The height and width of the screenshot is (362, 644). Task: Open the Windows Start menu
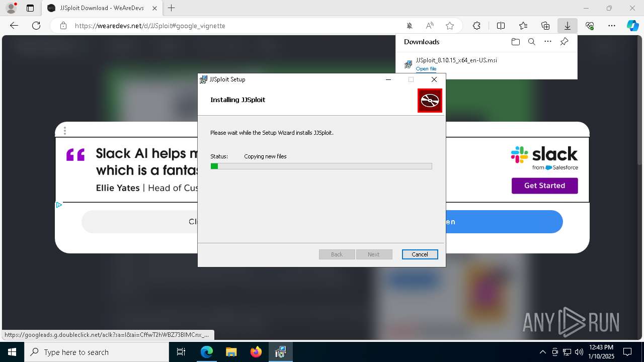tap(12, 352)
